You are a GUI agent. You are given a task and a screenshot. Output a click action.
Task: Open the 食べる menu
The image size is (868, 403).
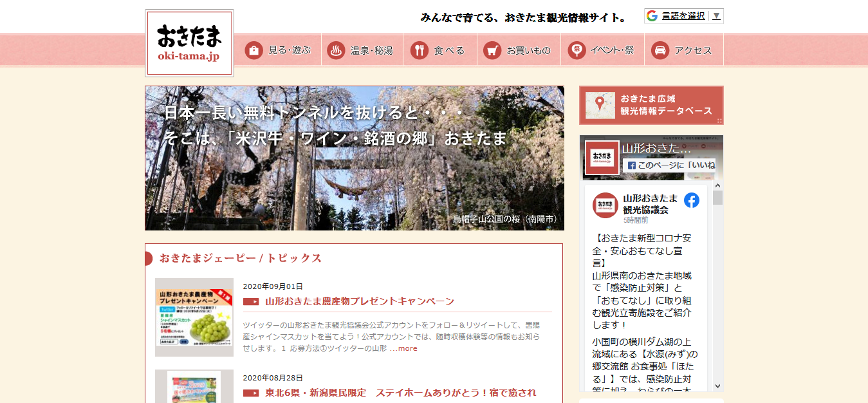pyautogui.click(x=440, y=50)
